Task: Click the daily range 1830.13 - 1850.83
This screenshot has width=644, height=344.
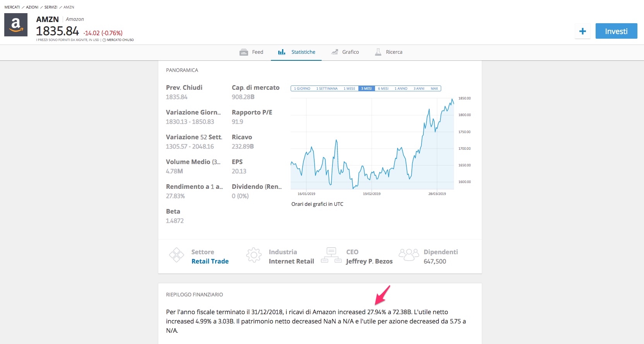Action: point(190,122)
